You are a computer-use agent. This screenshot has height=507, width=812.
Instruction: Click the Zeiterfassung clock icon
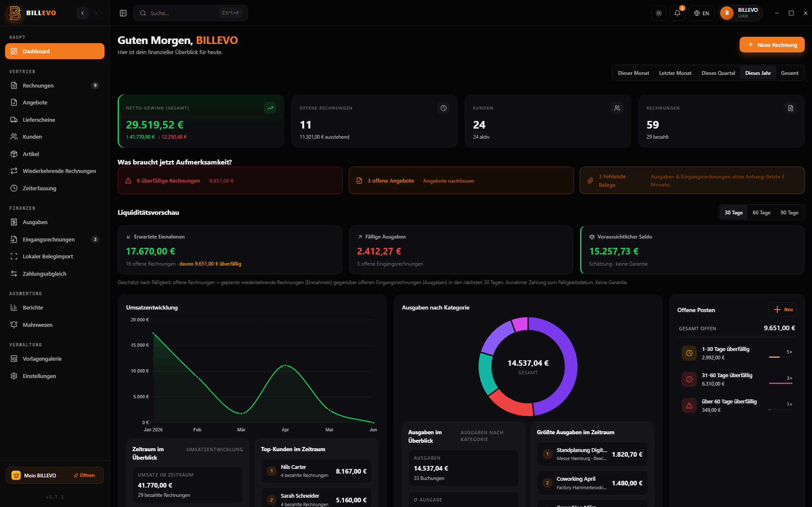click(14, 188)
